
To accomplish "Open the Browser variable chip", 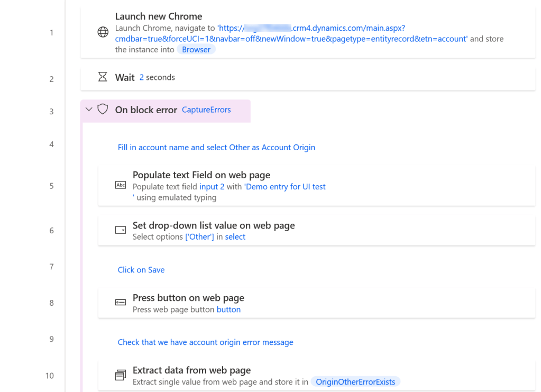I will click(196, 50).
